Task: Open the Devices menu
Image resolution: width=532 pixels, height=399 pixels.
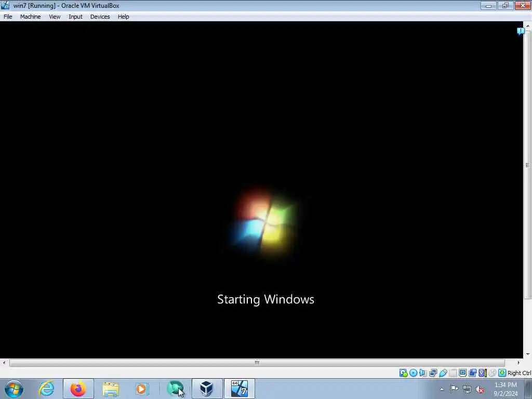Action: [100, 17]
